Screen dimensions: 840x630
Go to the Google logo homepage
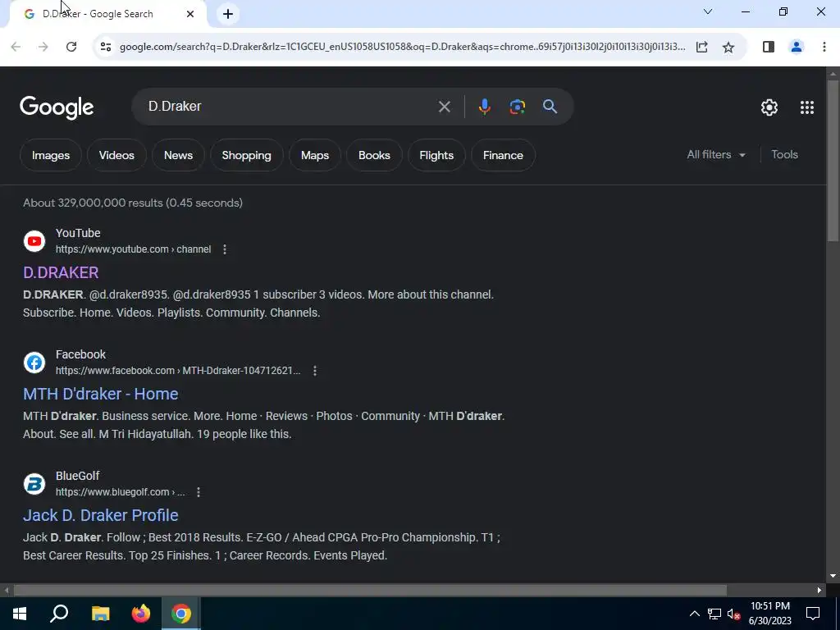[x=57, y=107]
